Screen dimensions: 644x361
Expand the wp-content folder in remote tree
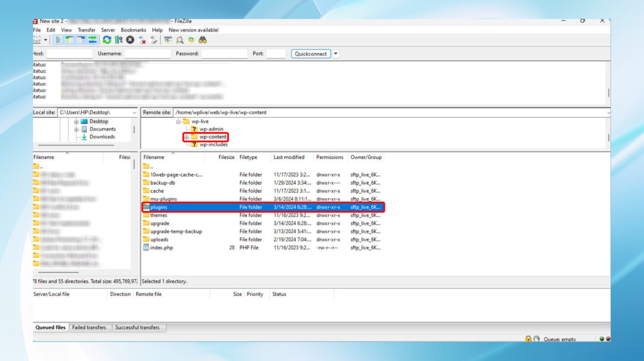click(x=187, y=137)
